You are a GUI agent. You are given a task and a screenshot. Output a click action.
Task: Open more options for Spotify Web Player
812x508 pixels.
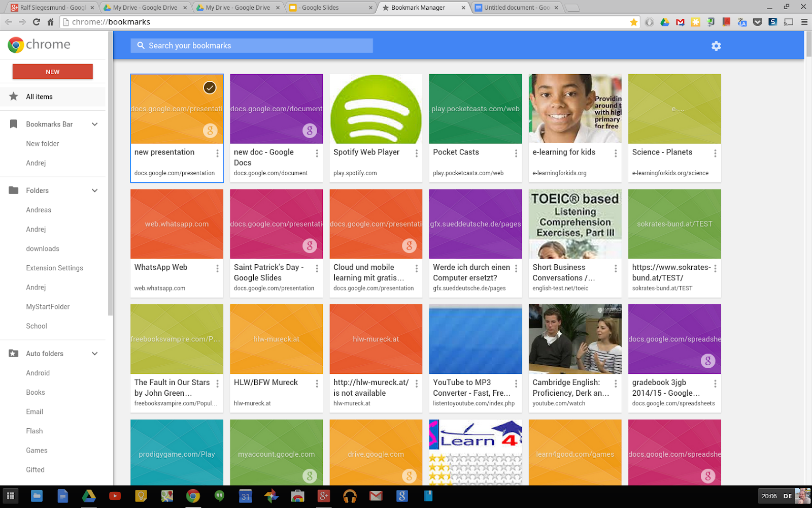[416, 153]
